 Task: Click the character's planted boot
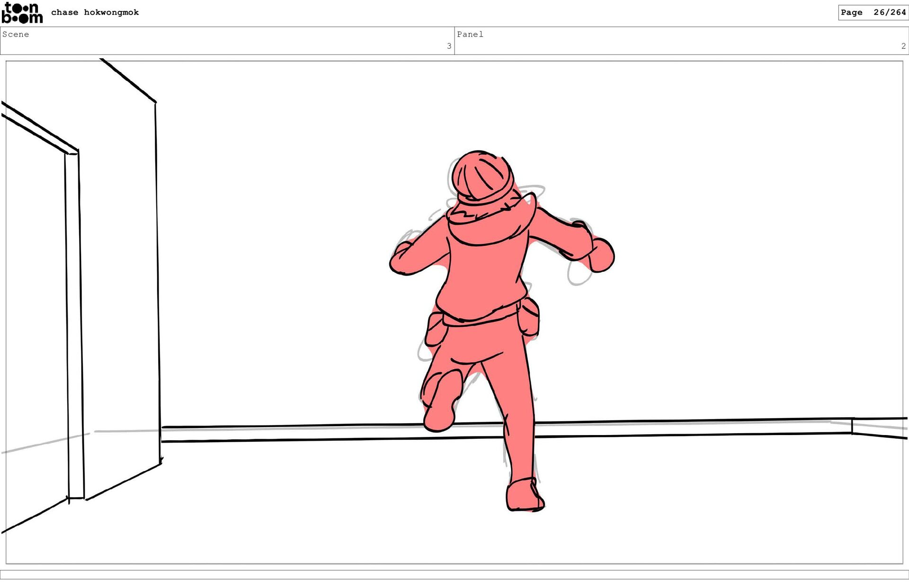coord(524,495)
